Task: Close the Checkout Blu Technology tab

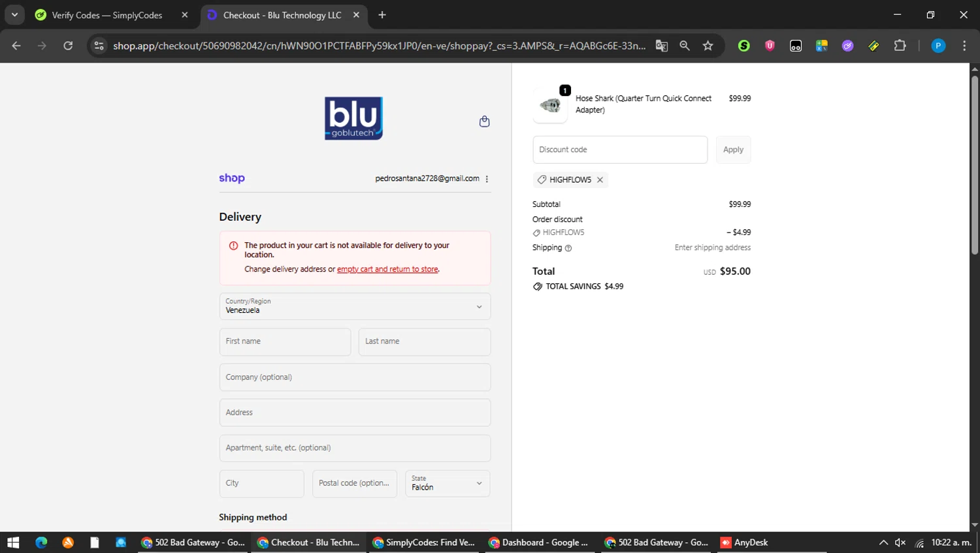Action: (356, 15)
